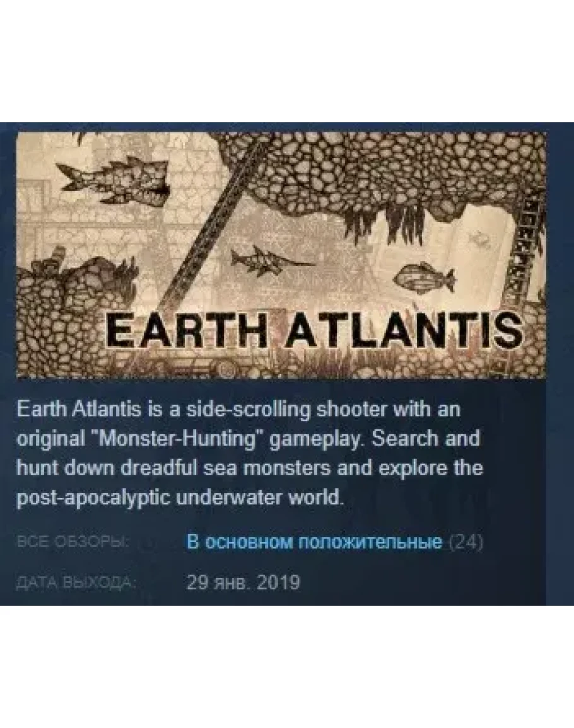
Task: Open the 'В основном положительные' reviews link
Action: (x=314, y=542)
